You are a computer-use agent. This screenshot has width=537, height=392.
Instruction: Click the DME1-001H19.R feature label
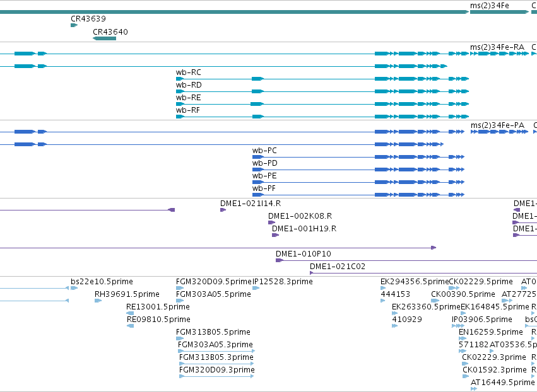tap(304, 229)
